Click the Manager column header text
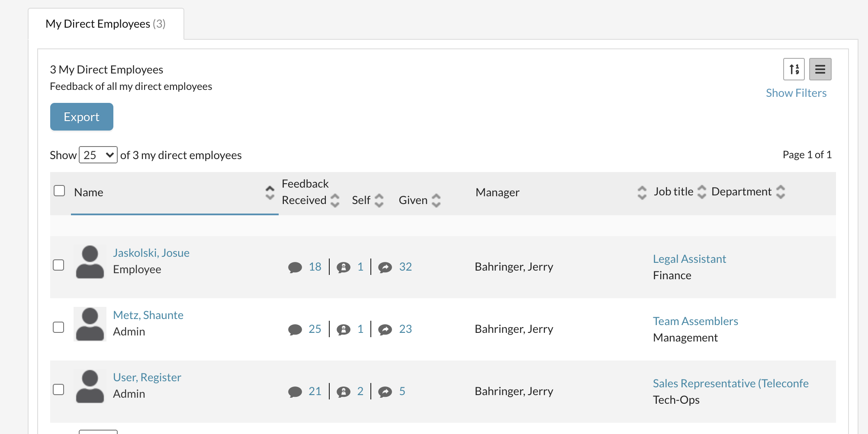 (x=498, y=192)
